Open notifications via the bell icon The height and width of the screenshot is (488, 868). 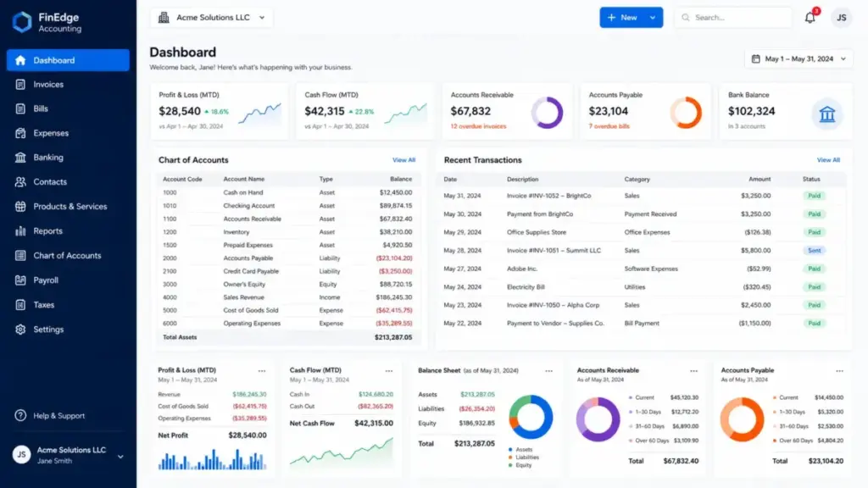click(x=810, y=17)
